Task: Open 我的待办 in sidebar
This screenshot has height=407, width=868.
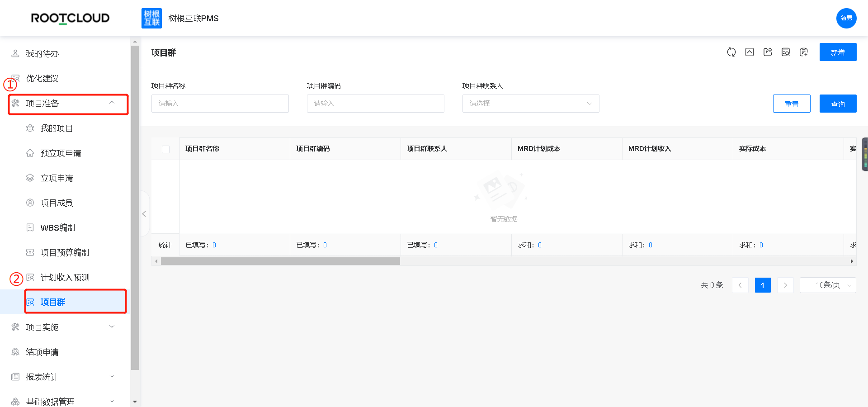Action: pos(65,53)
